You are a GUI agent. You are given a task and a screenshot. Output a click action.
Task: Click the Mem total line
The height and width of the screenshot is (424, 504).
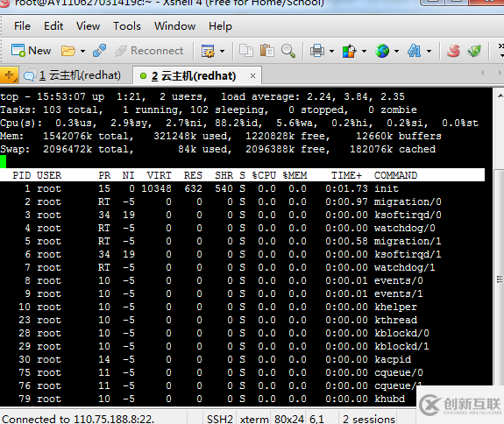[221, 136]
